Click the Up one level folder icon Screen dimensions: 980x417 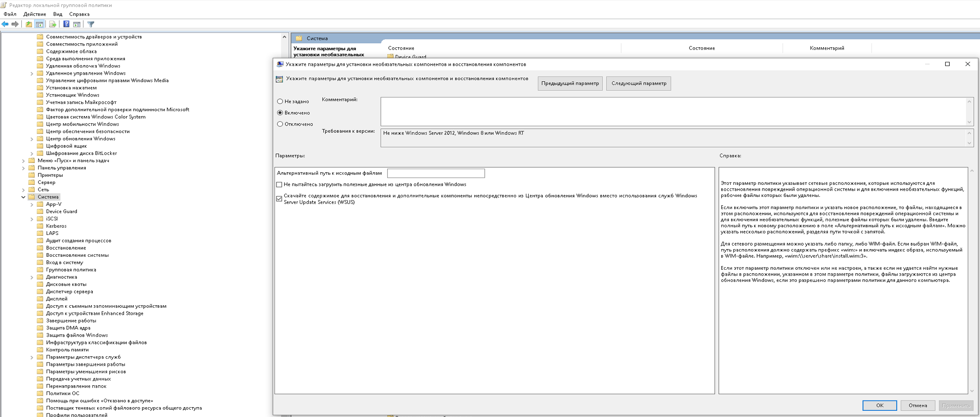click(x=29, y=24)
